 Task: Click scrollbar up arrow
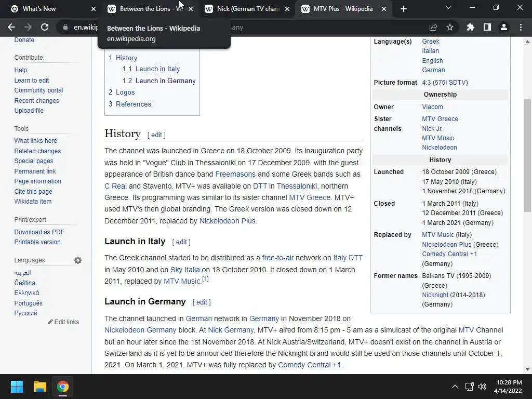click(x=527, y=42)
